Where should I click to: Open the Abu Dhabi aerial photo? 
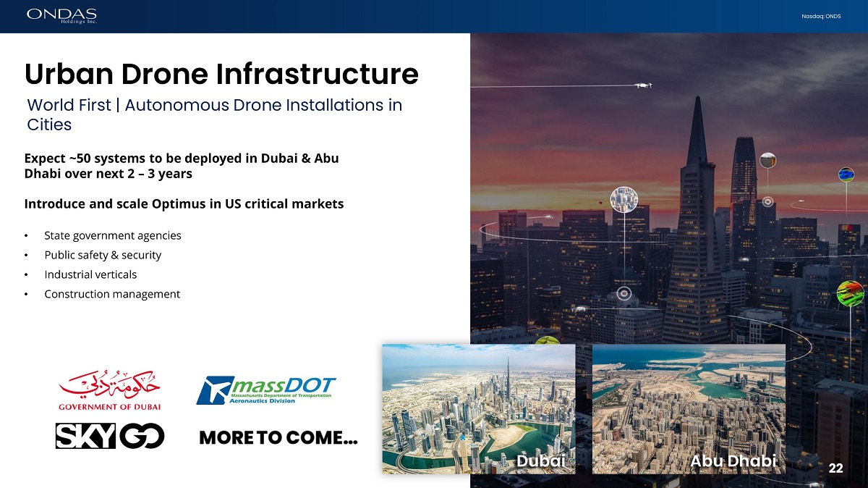tap(689, 408)
